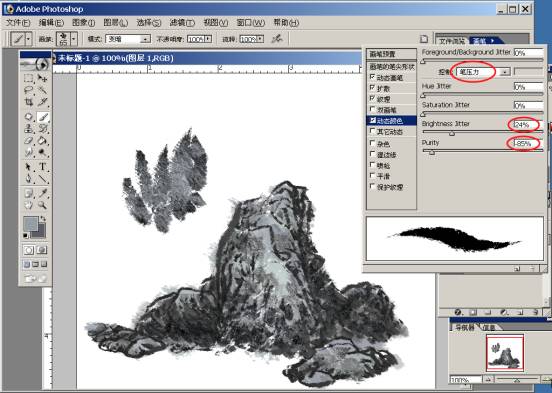
Task: Reset default colors small icon
Action: point(26,235)
